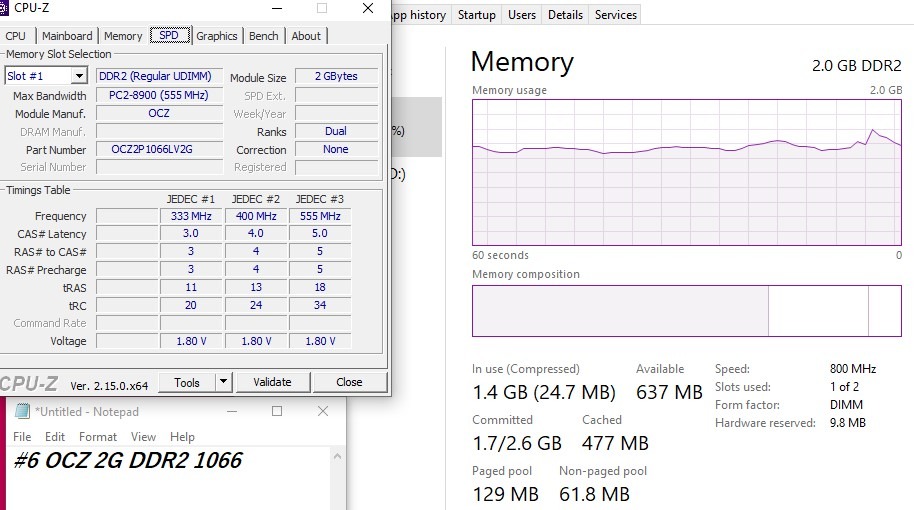Open the Format menu in Notepad
Image resolution: width=914 pixels, height=510 pixels.
(x=98, y=437)
